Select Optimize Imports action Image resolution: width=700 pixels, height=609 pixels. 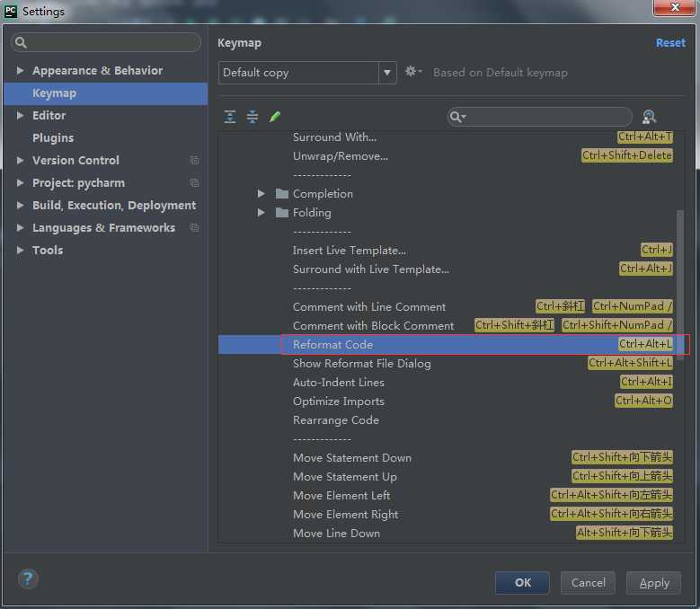coord(339,402)
